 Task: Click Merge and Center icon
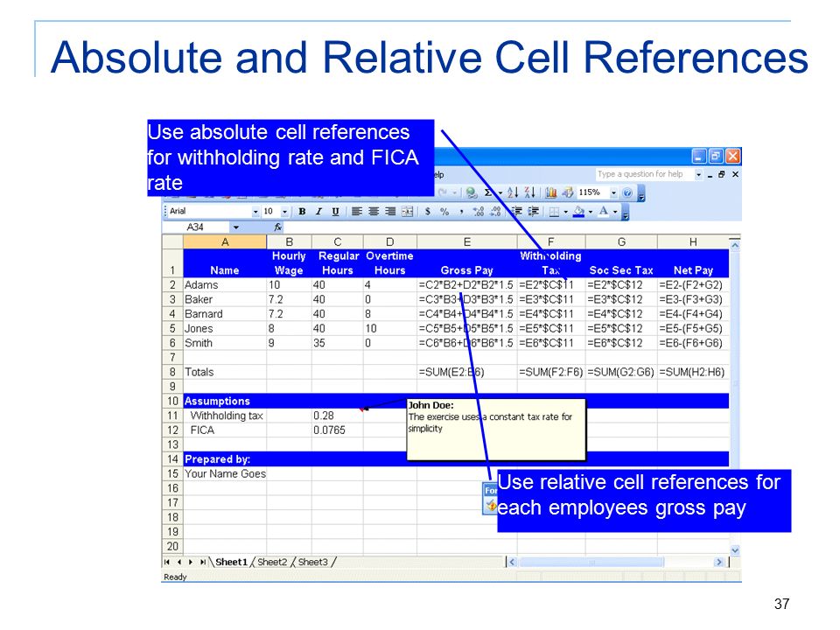407,212
